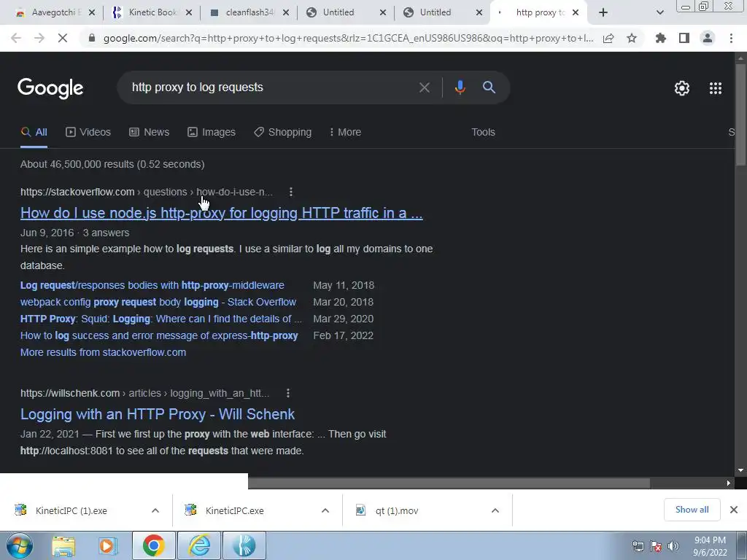The image size is (747, 560).
Task: Click the browser forward arrow
Action: pyautogui.click(x=39, y=38)
